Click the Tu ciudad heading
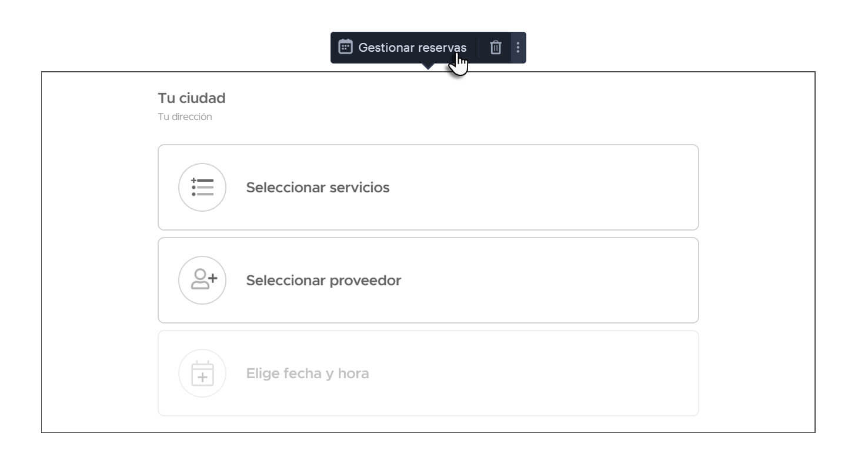Screen dimensions: 868x467 (192, 98)
